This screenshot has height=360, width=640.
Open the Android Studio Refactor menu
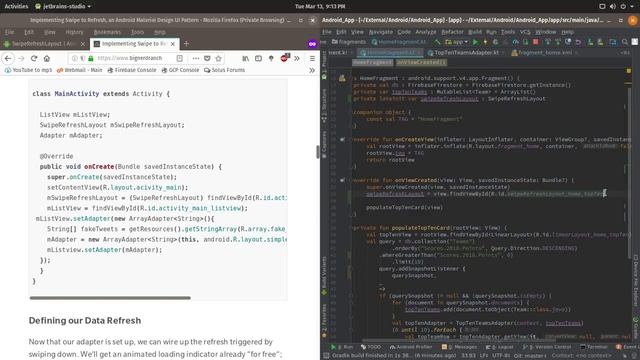click(452, 32)
